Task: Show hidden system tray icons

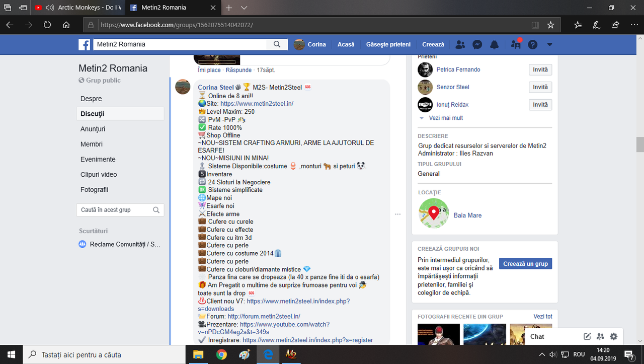Action: (541, 354)
